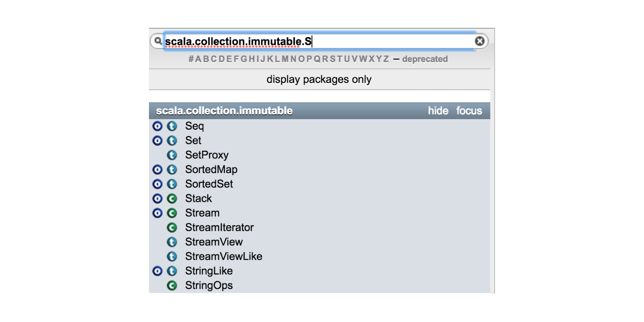644x322 pixels.
Task: Clear the search box using the x icon
Action: click(480, 41)
